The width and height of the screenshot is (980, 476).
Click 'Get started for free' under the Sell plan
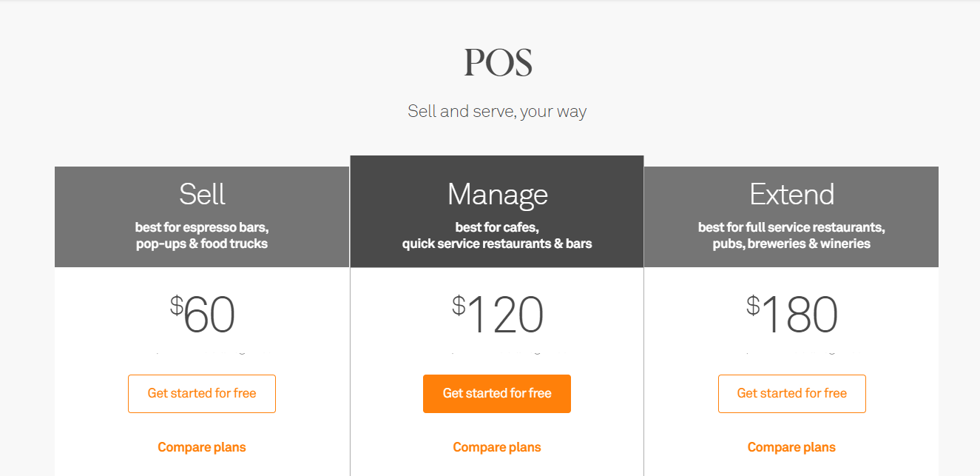[201, 393]
